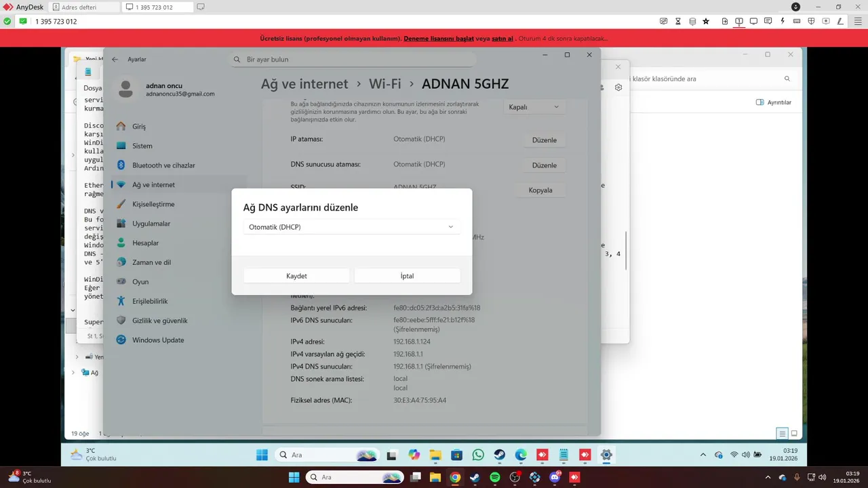Click Düzenle button for DNS sunucusu ataması

tap(545, 165)
